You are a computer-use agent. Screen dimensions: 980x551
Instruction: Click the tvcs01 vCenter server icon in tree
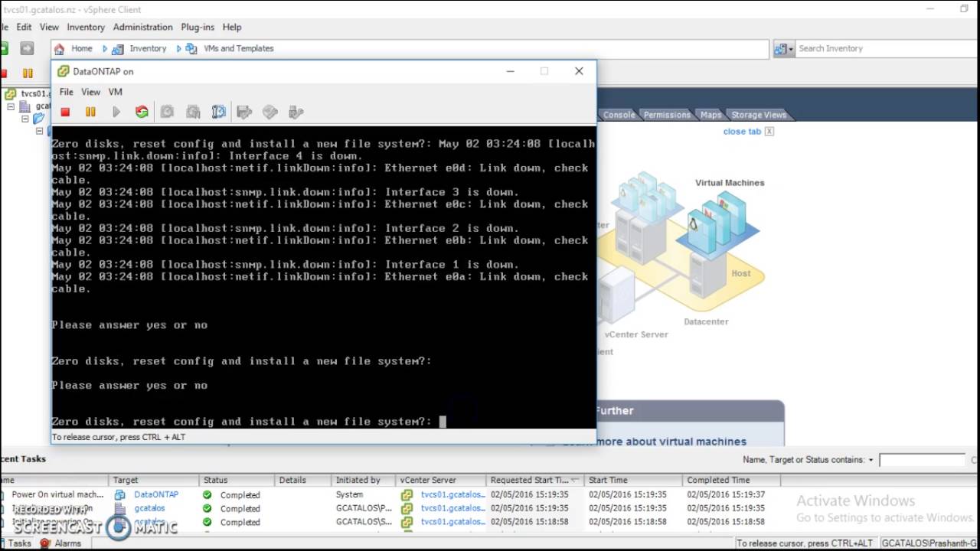pos(10,94)
